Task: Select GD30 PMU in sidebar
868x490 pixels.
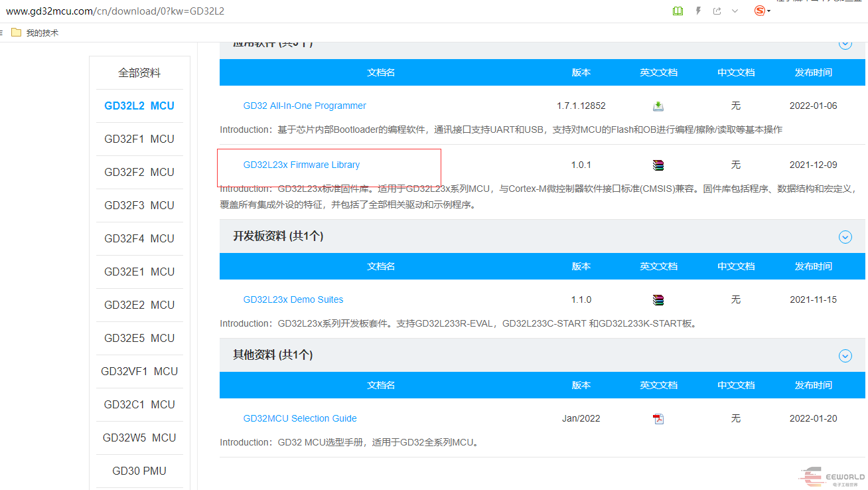Action: pos(139,471)
